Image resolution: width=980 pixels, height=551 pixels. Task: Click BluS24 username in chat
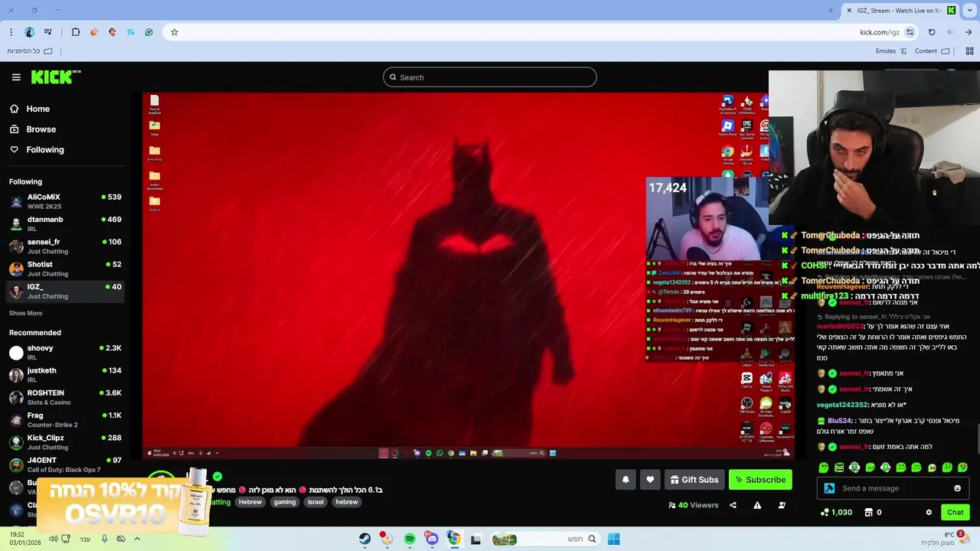[840, 421]
